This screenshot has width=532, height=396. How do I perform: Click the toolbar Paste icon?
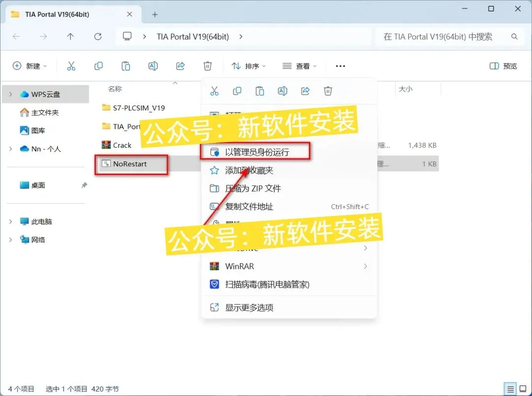[x=126, y=66]
